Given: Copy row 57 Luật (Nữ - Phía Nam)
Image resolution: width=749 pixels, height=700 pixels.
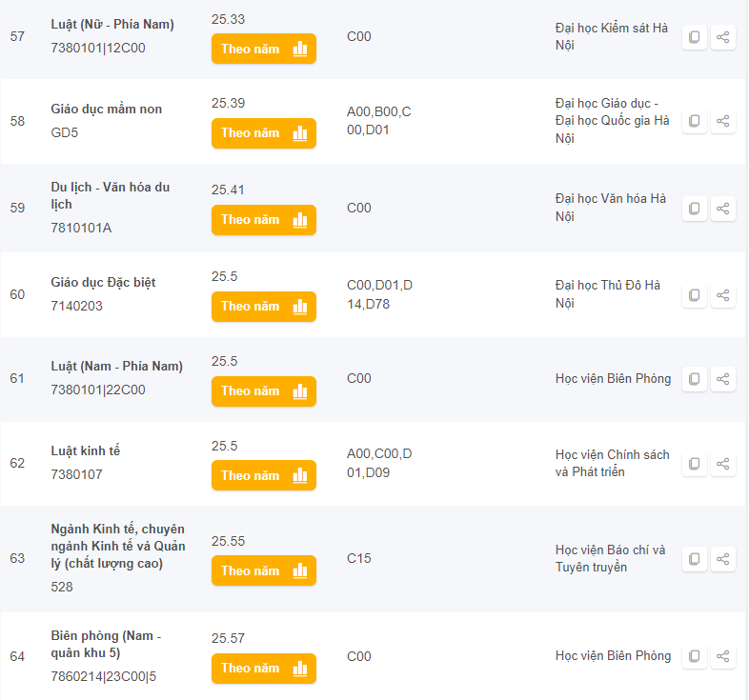Looking at the screenshot, I should [695, 37].
